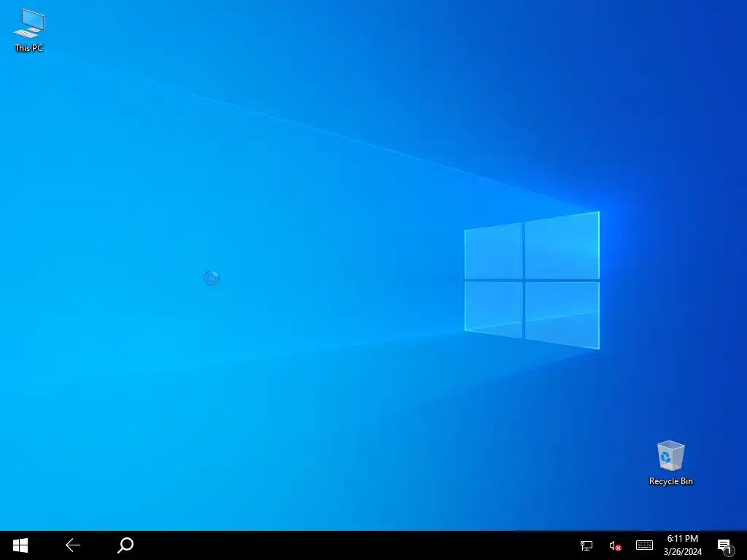Open the Windows Start menu
Viewport: 747px width, 560px height.
point(20,545)
